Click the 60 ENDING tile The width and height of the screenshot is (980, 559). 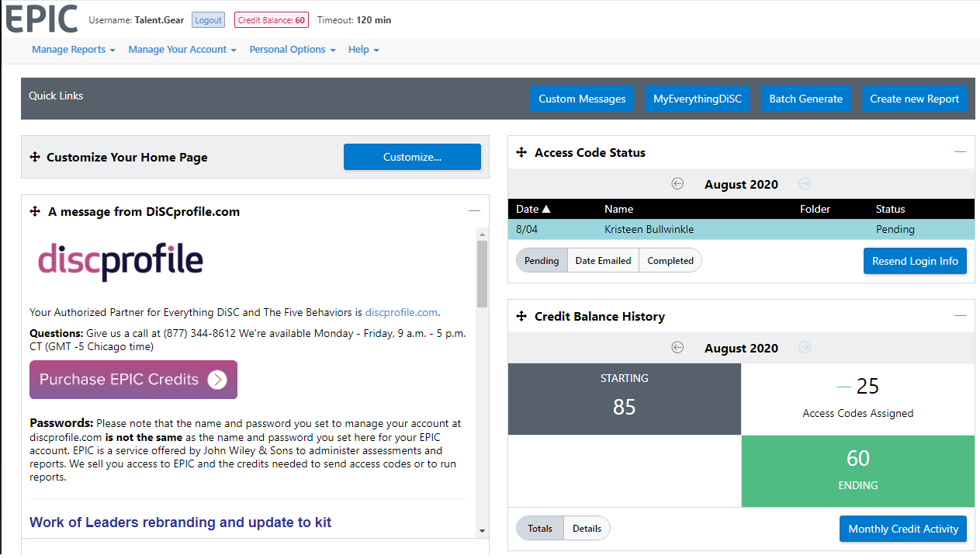click(x=858, y=471)
